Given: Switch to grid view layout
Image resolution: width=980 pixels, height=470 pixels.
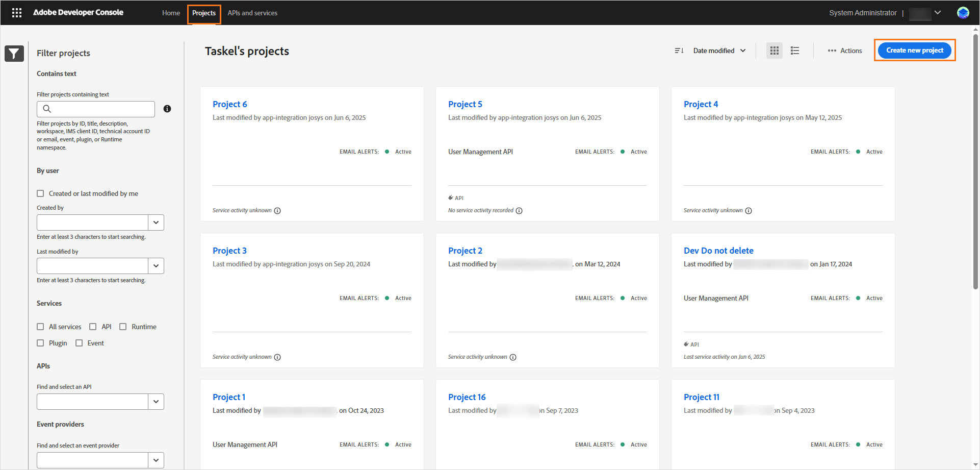Looking at the screenshot, I should pyautogui.click(x=775, y=51).
